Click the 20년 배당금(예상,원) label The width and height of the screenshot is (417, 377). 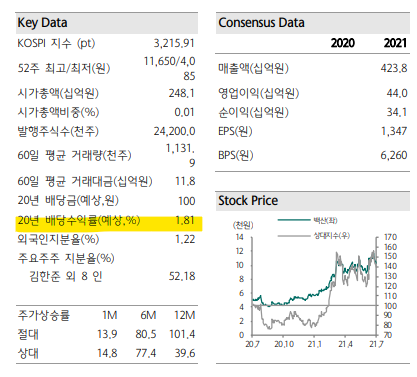coord(68,201)
